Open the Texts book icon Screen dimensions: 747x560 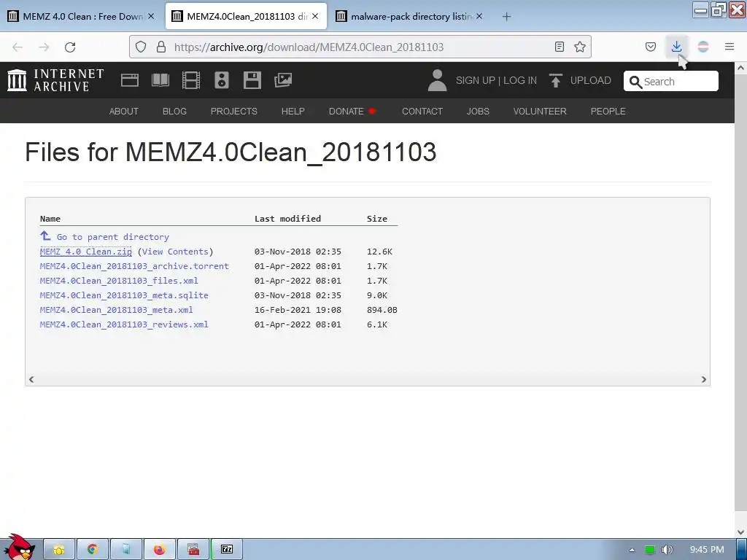tap(160, 80)
